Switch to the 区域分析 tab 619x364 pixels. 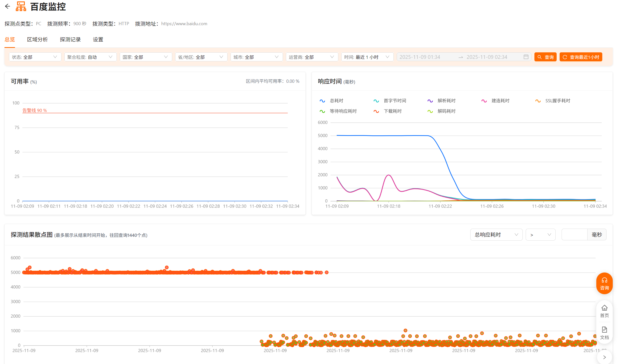point(37,40)
